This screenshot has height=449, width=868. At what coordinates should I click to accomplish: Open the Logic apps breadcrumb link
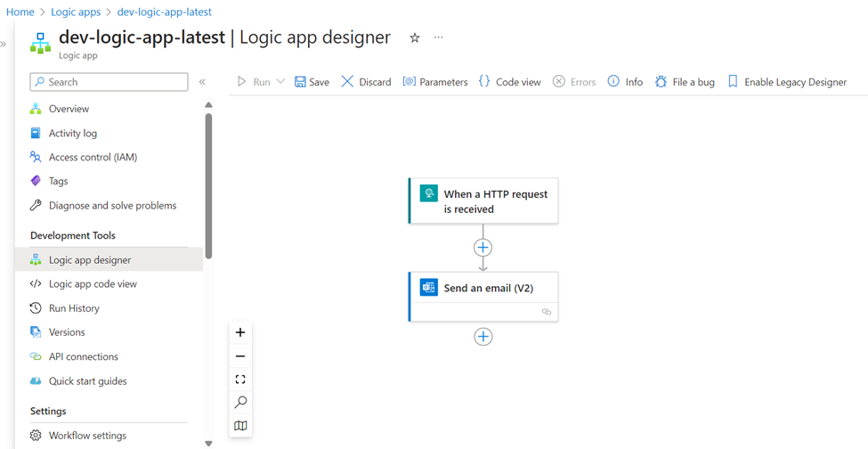coord(76,12)
